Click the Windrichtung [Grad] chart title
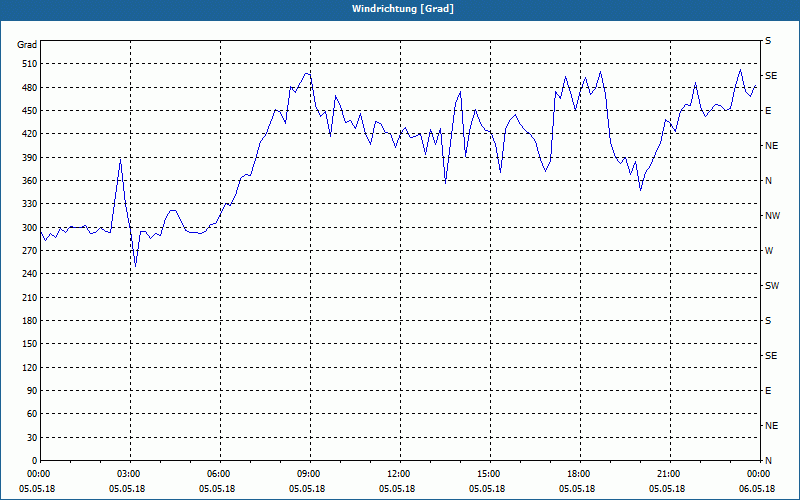 click(x=403, y=9)
